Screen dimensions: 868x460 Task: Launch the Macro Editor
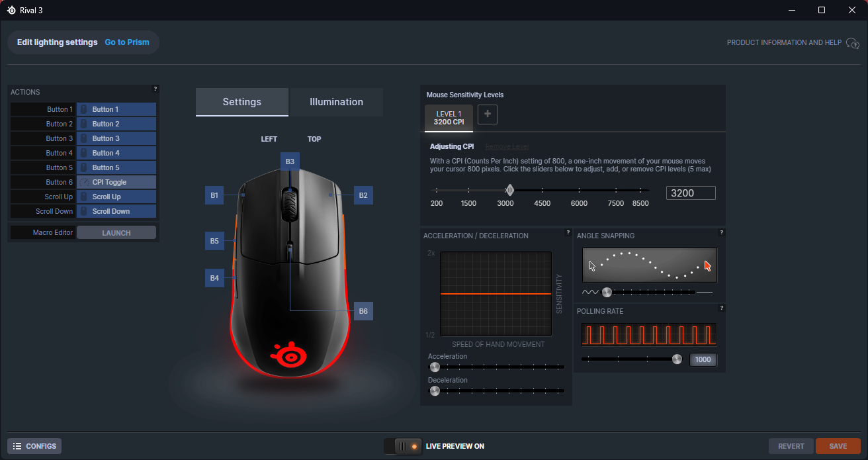tap(116, 233)
